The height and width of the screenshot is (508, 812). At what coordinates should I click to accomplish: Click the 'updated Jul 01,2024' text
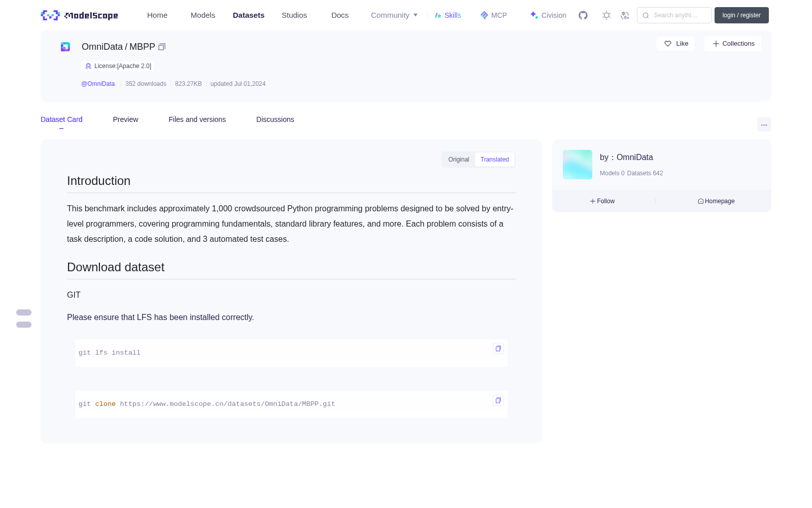coord(238,84)
